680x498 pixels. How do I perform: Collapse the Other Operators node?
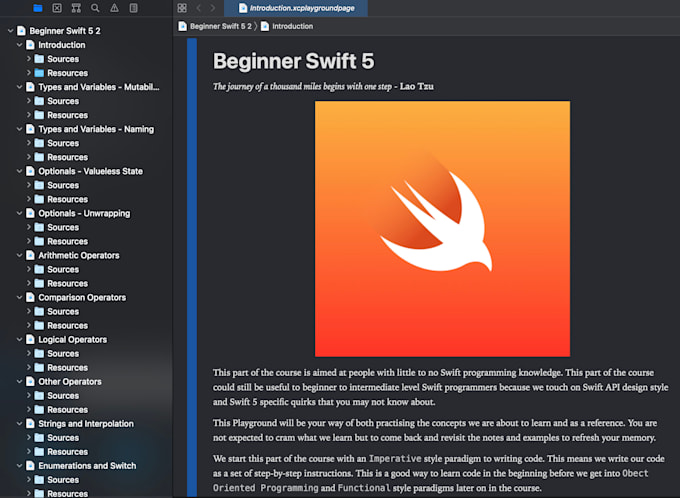point(19,381)
